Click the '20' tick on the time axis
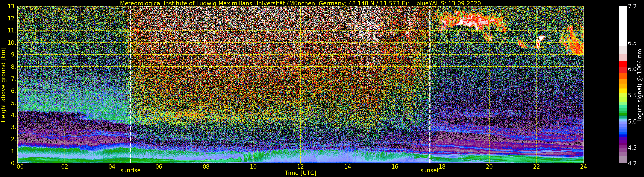The width and height of the screenshot is (644, 177). point(489,166)
